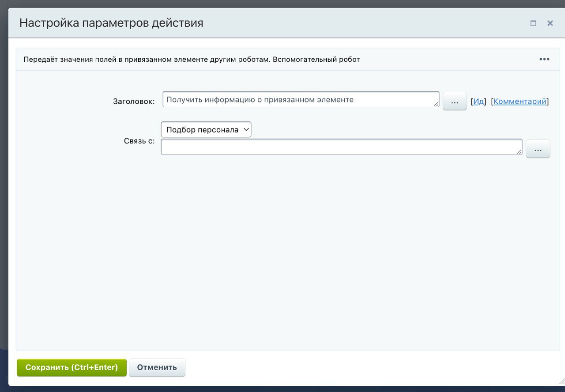Viewport: 565px width, 392px height.
Task: Close the action settings dialog
Action: point(550,23)
